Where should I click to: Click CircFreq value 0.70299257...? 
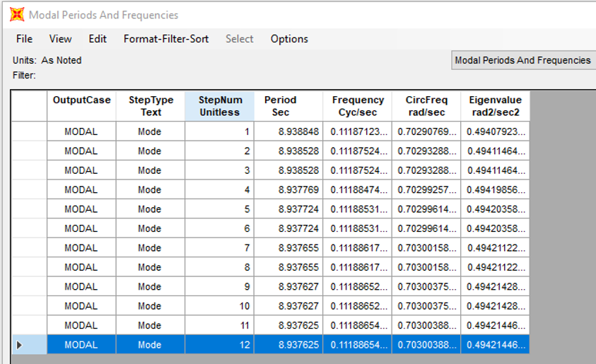(x=426, y=189)
